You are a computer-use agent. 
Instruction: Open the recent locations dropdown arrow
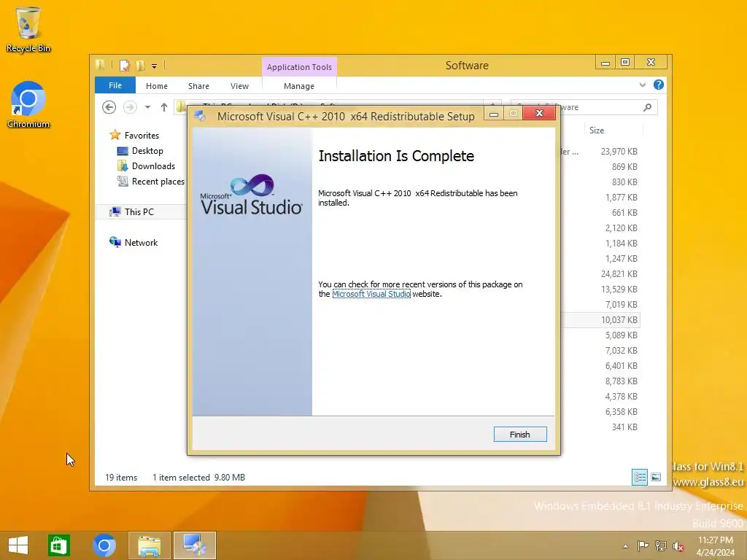point(147,107)
